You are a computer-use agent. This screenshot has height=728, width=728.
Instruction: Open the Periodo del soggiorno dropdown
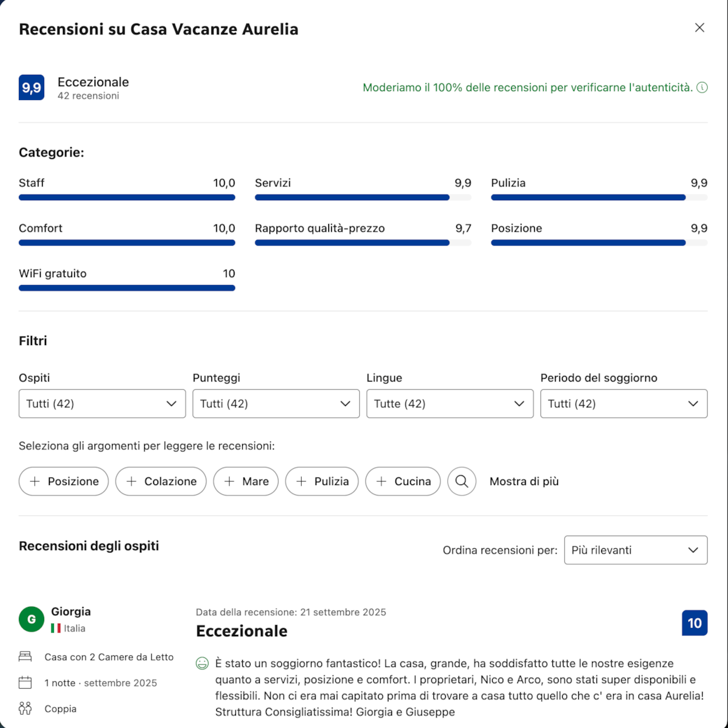[x=624, y=403]
